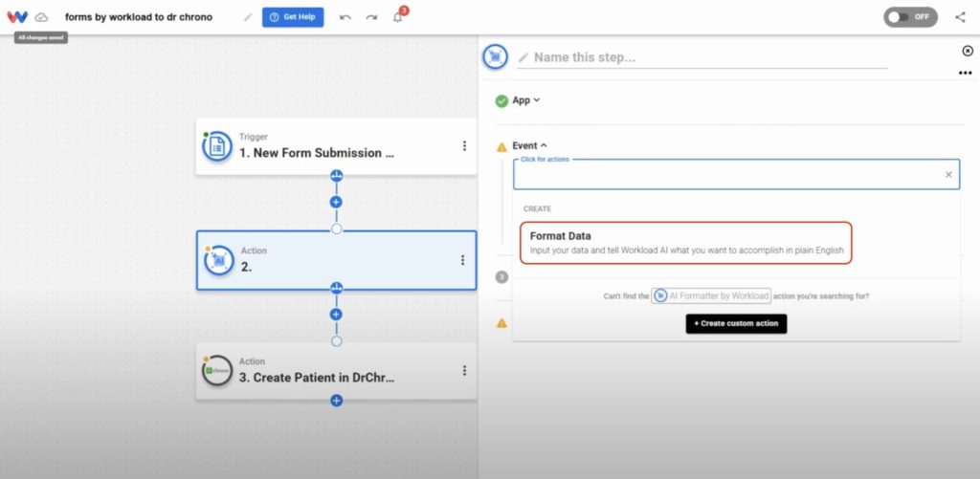This screenshot has width=980, height=479.
Task: Collapse the Event section
Action: click(x=529, y=145)
